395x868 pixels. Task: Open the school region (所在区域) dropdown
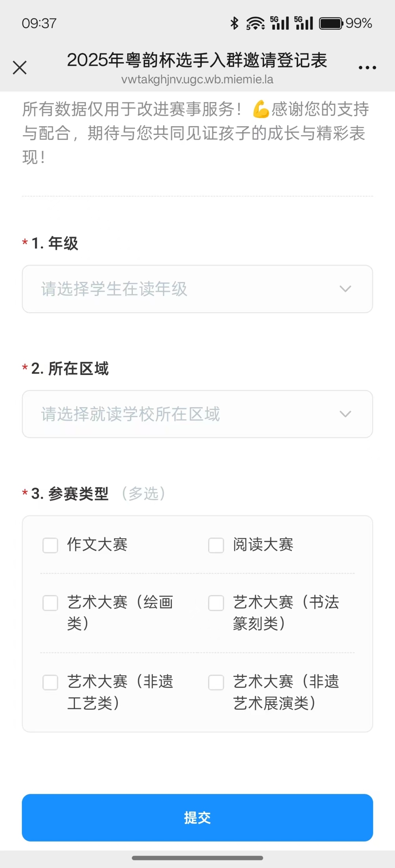coord(197,414)
